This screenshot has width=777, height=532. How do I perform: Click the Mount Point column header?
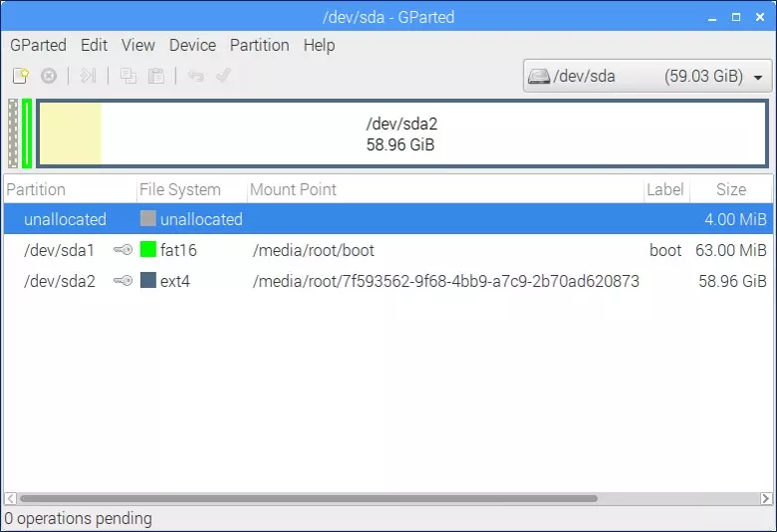click(293, 189)
